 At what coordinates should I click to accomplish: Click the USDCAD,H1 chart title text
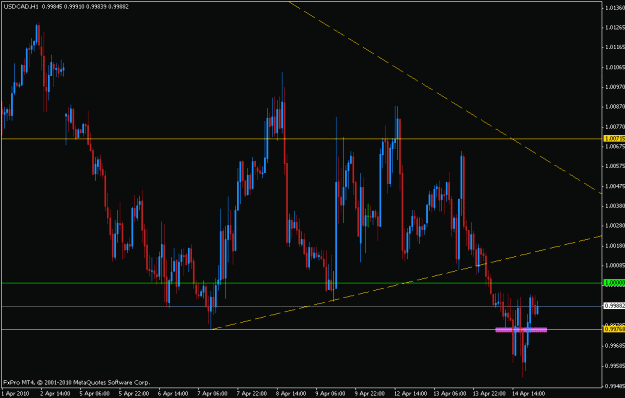[21, 7]
